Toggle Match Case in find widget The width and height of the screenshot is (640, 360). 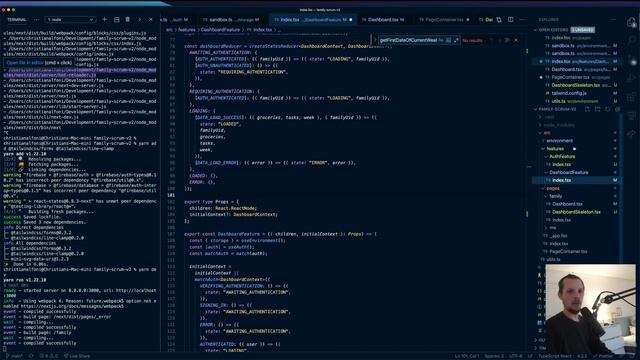click(x=441, y=40)
